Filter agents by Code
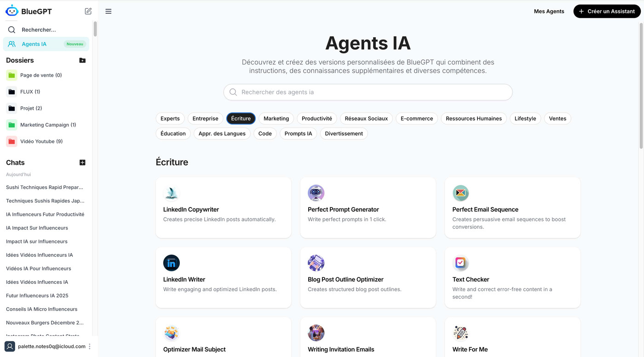This screenshot has width=644, height=357. coord(265,133)
